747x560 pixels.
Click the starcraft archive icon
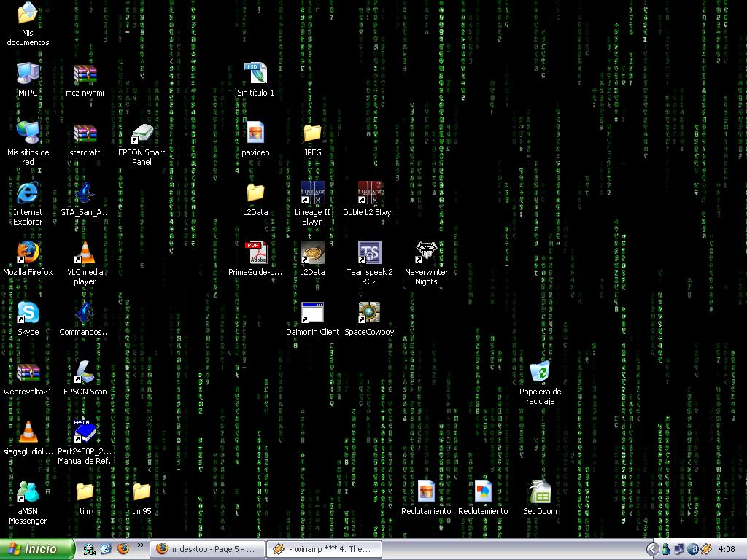click(85, 139)
